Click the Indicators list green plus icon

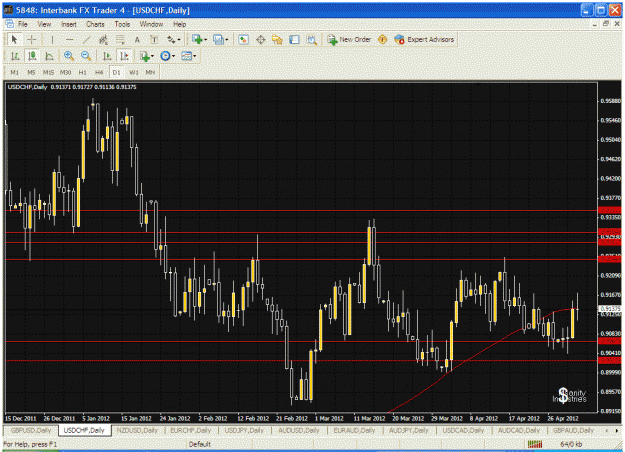(x=145, y=56)
